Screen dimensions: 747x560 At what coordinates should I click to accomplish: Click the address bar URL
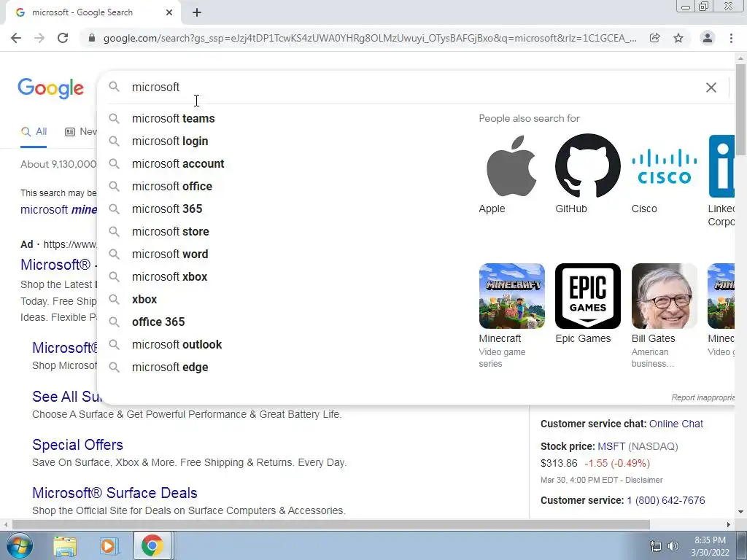pyautogui.click(x=370, y=38)
